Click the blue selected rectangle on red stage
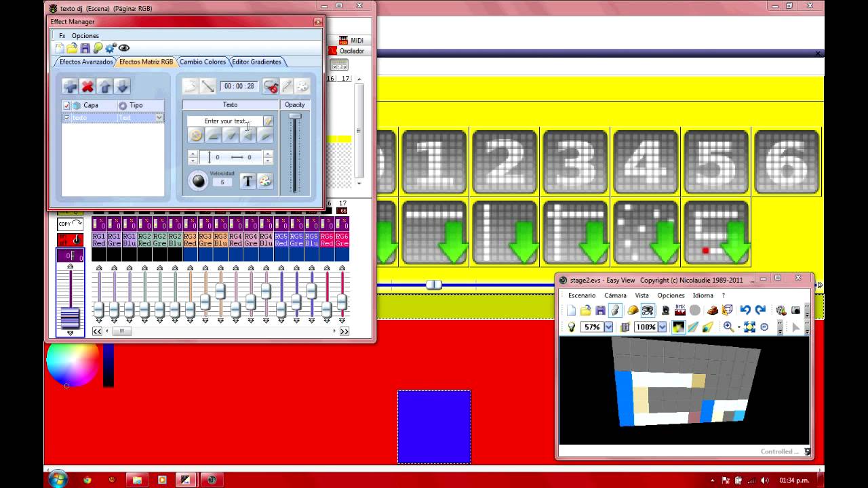The width and height of the screenshot is (868, 488). tap(434, 427)
